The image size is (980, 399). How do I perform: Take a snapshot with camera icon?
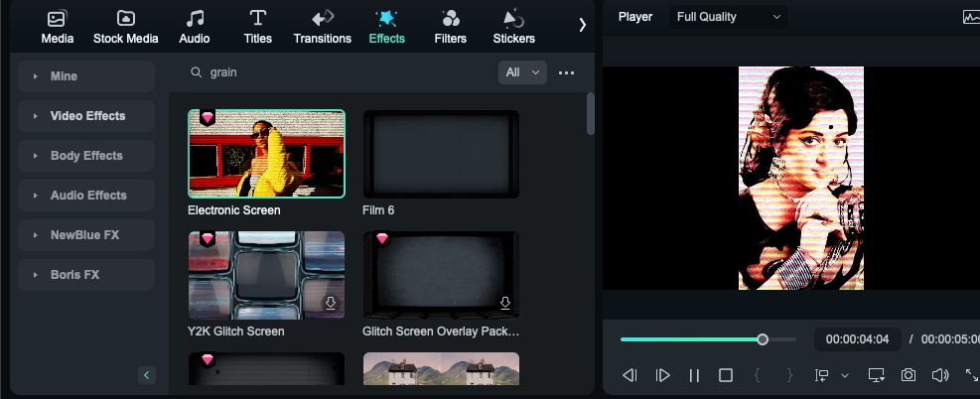(909, 375)
